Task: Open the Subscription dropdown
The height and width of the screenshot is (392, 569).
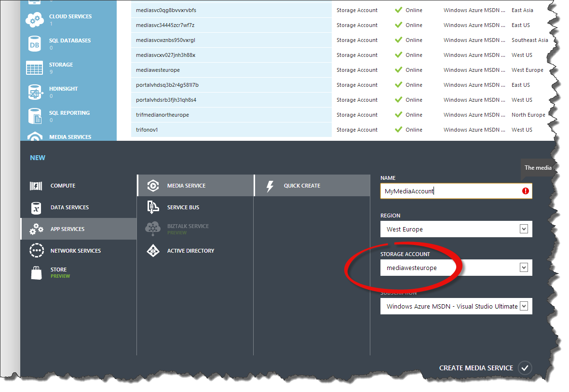Action: coord(524,306)
